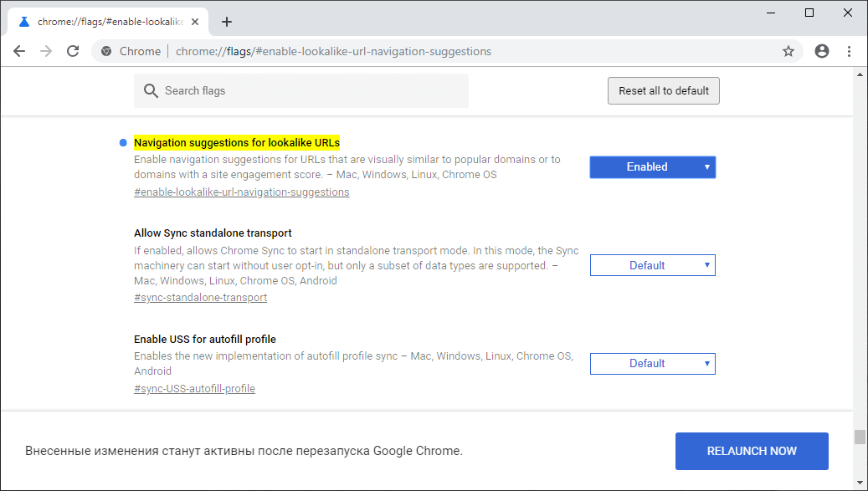Click the search magnifier in the Search flags field
Image resolution: width=868 pixels, height=491 pixels.
pyautogui.click(x=152, y=90)
